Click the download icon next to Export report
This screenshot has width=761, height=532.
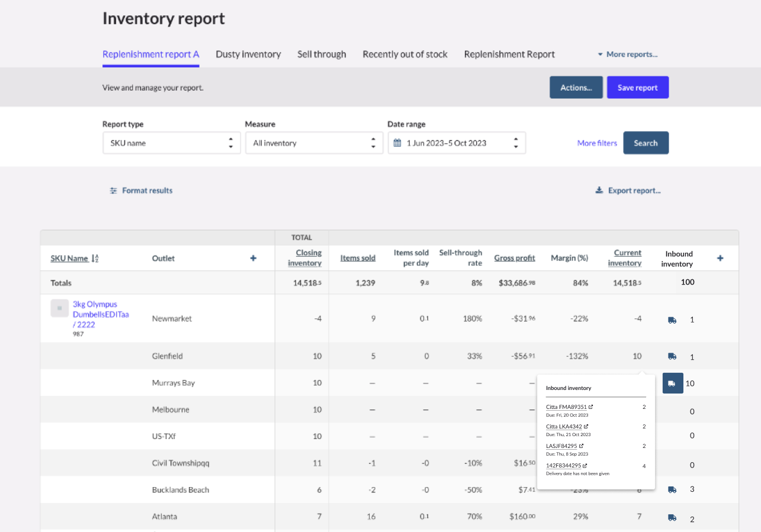(x=598, y=190)
